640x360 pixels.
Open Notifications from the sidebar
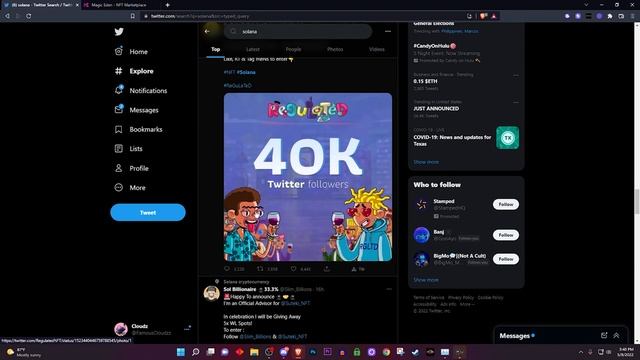(141, 90)
